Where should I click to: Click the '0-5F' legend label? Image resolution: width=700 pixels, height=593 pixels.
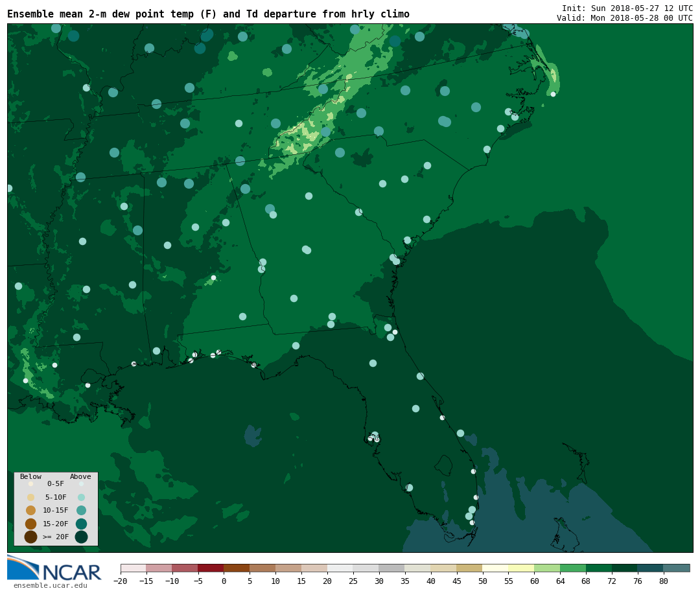point(56,483)
